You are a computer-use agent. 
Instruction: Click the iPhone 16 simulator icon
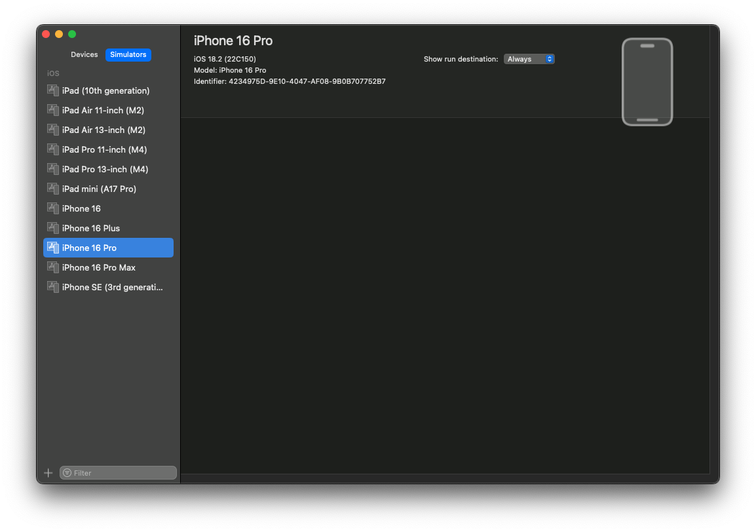pos(52,208)
